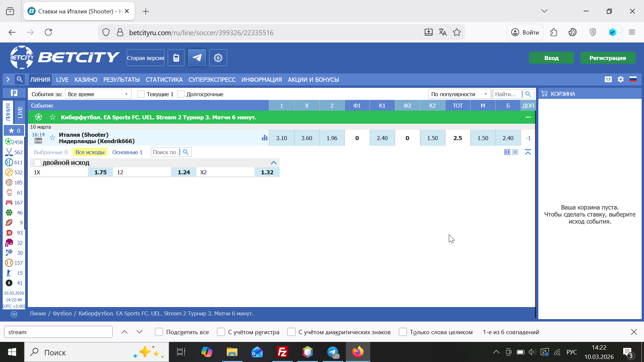The height and width of the screenshot is (362, 644).
Task: Open the По популярности sort dropdown
Action: pyautogui.click(x=459, y=94)
